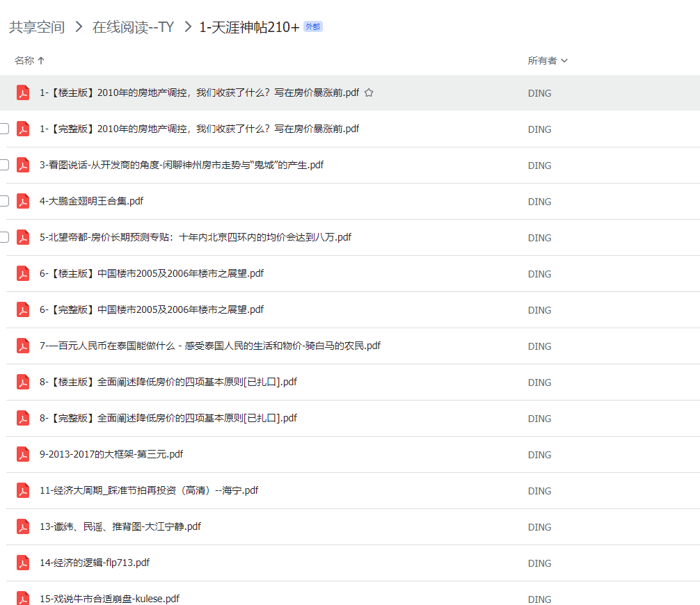Sort by 名称 column header arrow
This screenshot has width=700, height=605.
[x=41, y=60]
